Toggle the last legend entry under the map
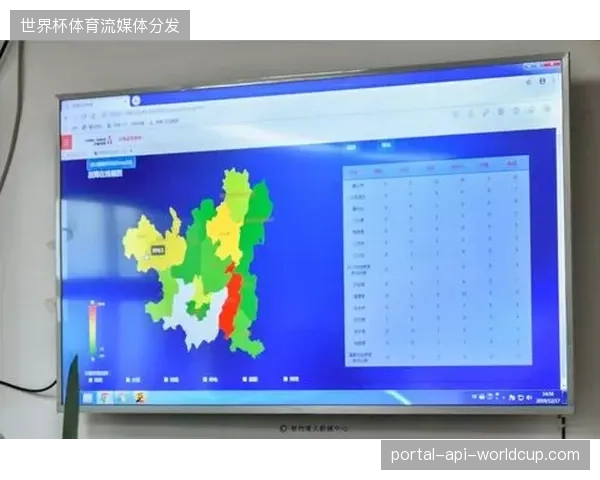The image size is (600, 480). tap(291, 379)
